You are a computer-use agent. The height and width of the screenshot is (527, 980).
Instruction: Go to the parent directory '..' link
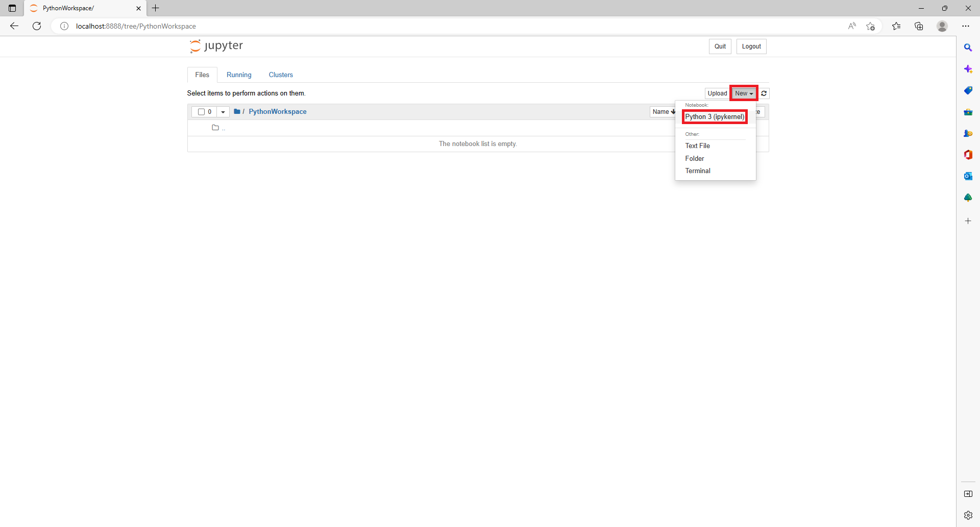pyautogui.click(x=224, y=128)
